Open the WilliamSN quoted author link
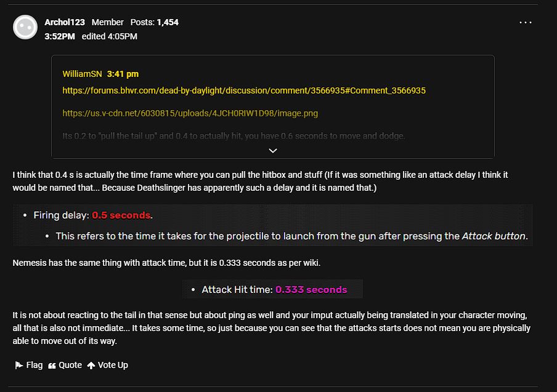The image size is (557, 392). [x=82, y=74]
